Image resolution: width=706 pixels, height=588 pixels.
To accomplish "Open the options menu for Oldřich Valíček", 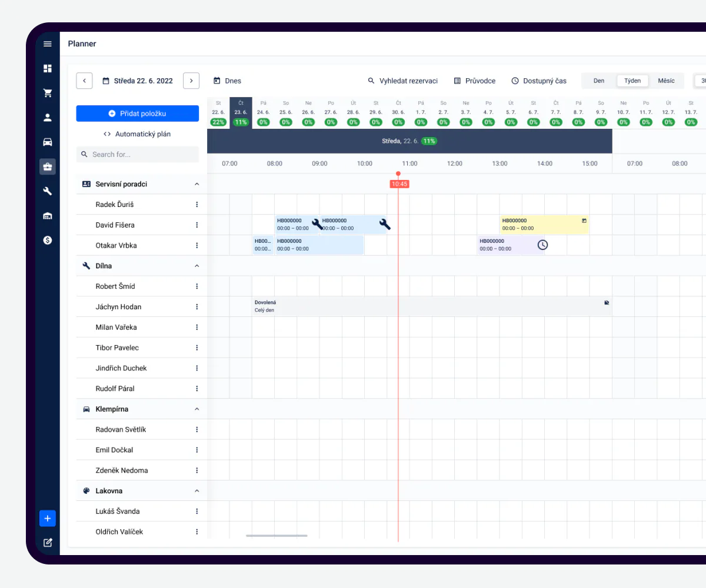I will click(197, 532).
